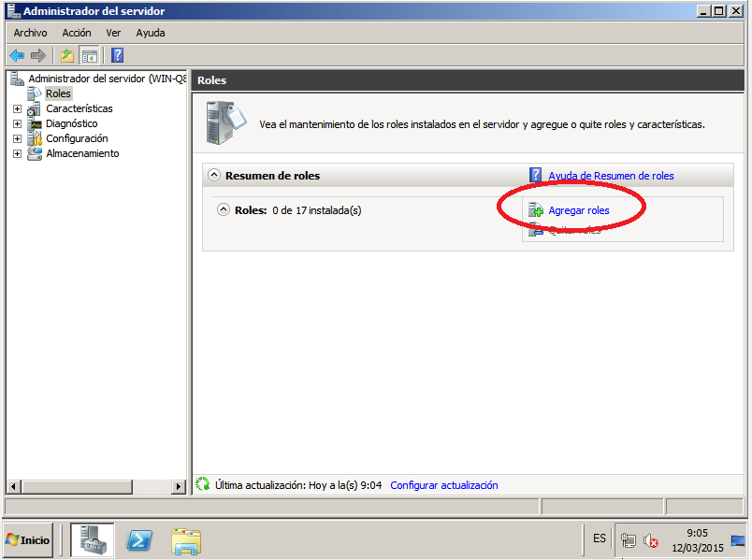Click the Up One Level folder icon

pos(67,55)
